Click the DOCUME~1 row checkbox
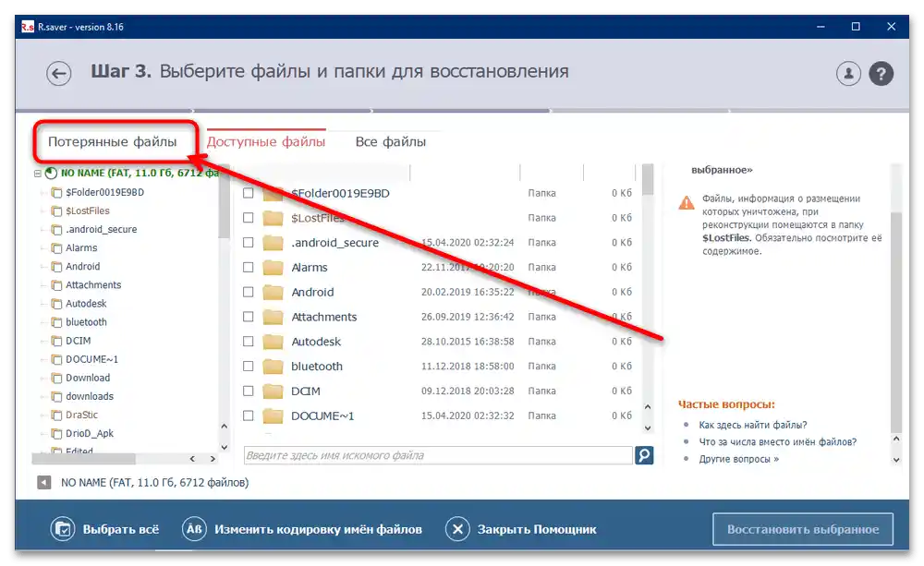924x566 pixels. 248,415
